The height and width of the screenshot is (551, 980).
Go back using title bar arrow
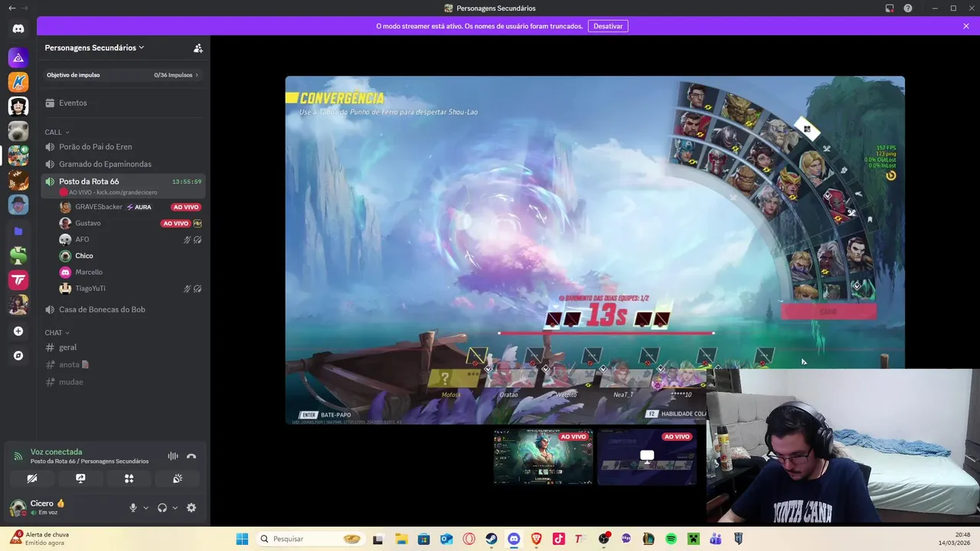[11, 8]
